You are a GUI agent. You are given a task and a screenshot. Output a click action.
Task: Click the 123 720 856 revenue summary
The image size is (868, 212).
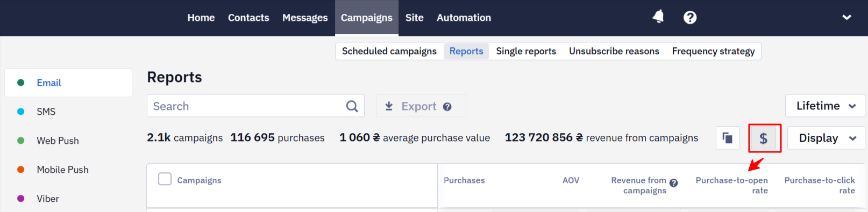click(x=601, y=138)
